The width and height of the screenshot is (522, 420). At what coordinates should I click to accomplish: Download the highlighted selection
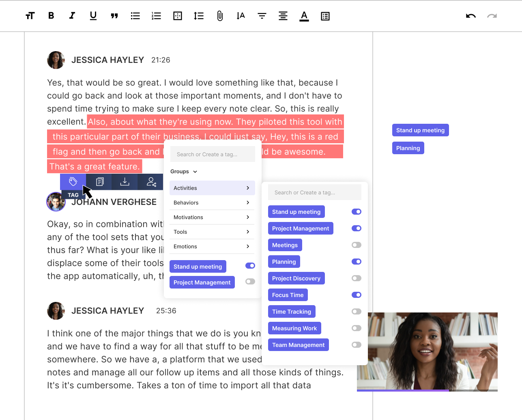125,182
